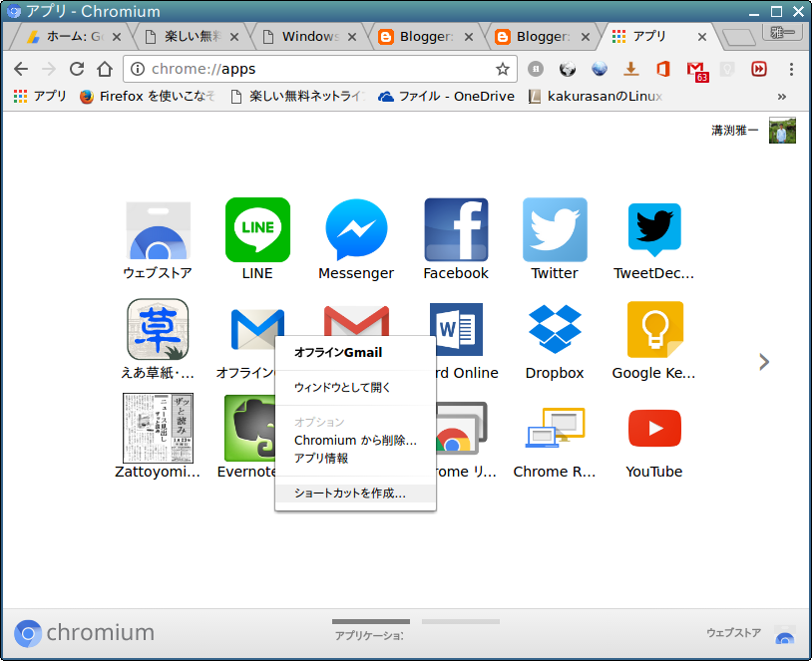Open the えあ草紙 app icon

[158, 329]
